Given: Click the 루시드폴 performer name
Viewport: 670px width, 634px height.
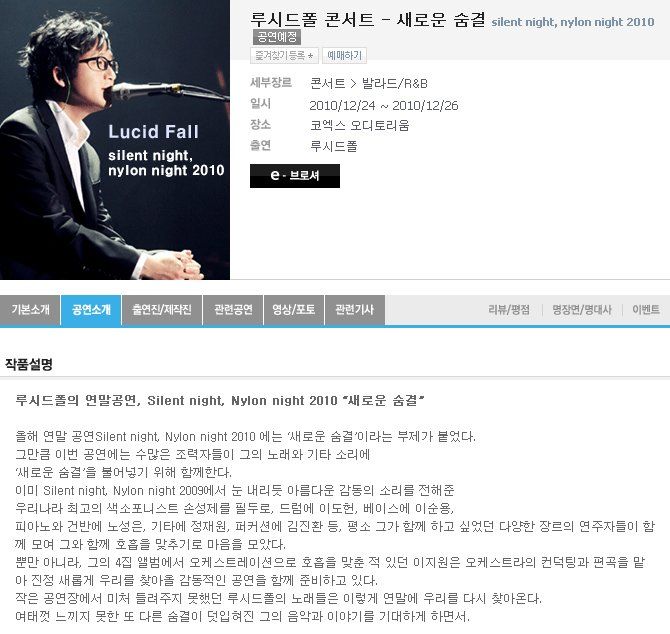Looking at the screenshot, I should (x=334, y=147).
